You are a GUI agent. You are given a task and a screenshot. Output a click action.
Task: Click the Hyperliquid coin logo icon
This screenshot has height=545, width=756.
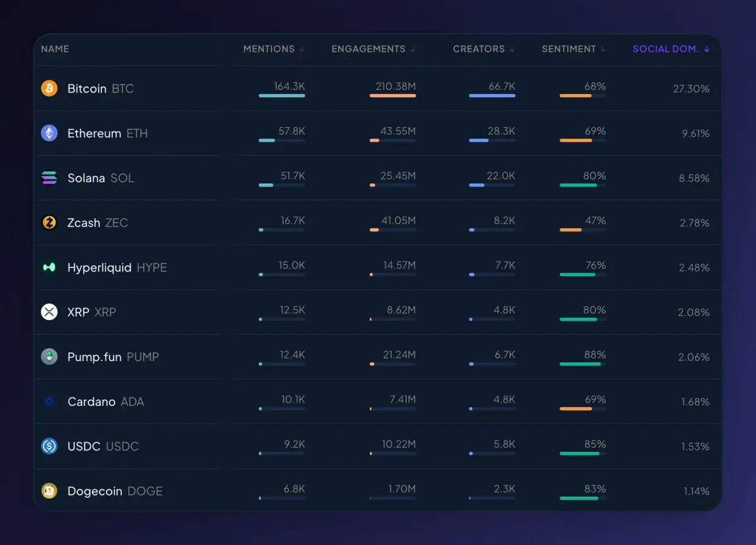[x=49, y=267]
